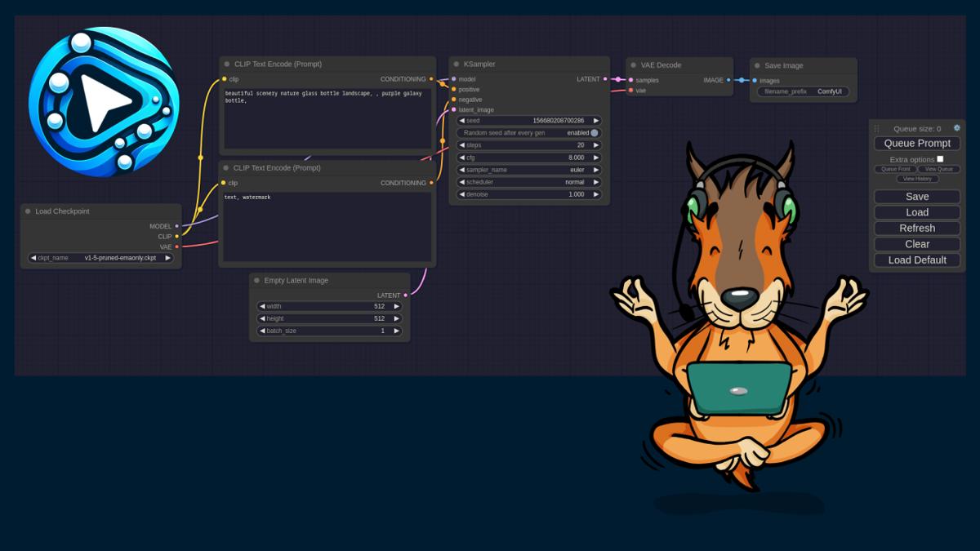Increase steps with the right arrow
The height and width of the screenshot is (551, 980).
point(597,144)
